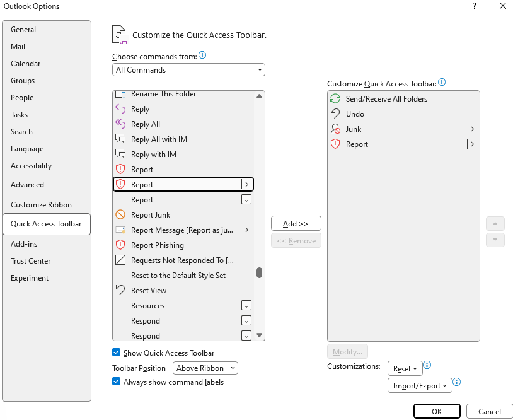
Task: Switch to the Mail settings page
Action: coord(18,46)
